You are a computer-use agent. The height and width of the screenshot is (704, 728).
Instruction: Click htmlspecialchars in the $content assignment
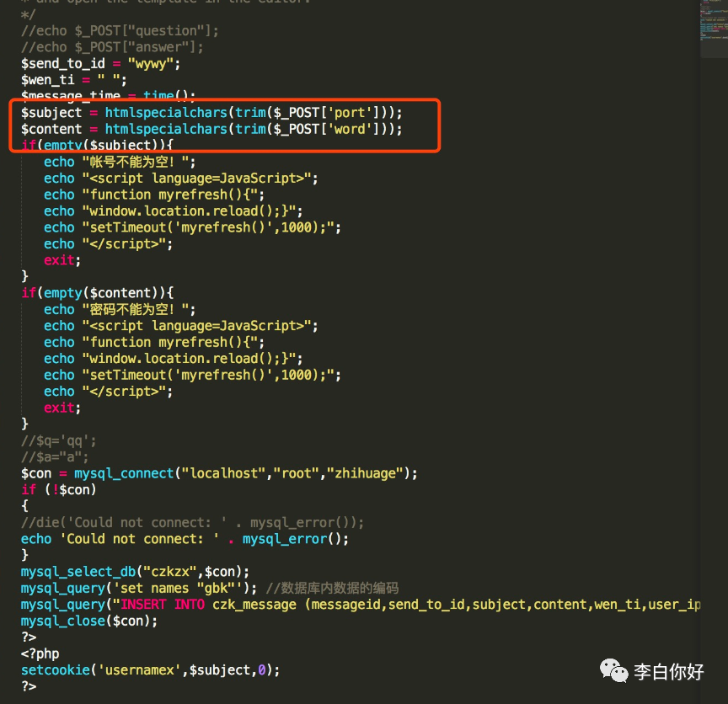click(x=166, y=129)
